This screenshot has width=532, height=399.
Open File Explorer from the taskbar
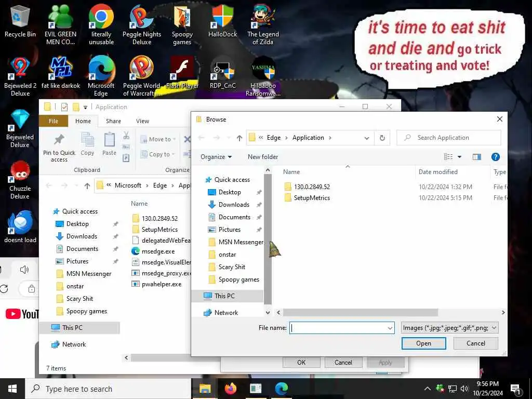point(205,389)
